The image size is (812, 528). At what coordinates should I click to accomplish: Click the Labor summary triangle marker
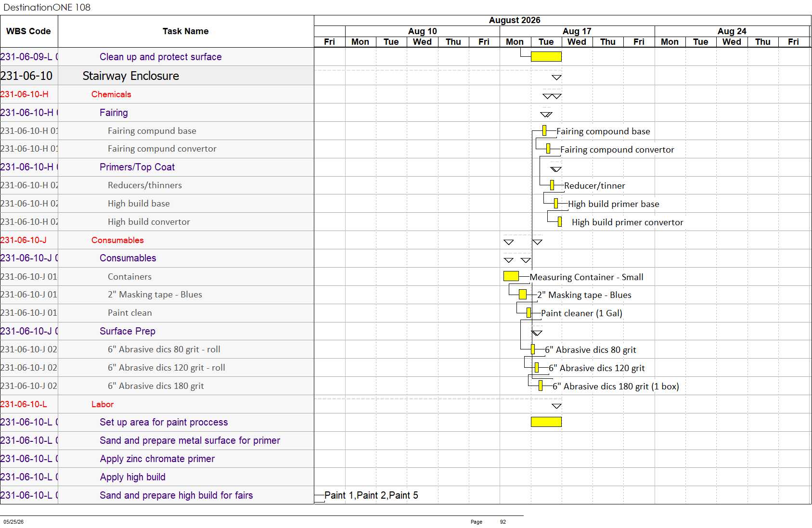pos(556,406)
